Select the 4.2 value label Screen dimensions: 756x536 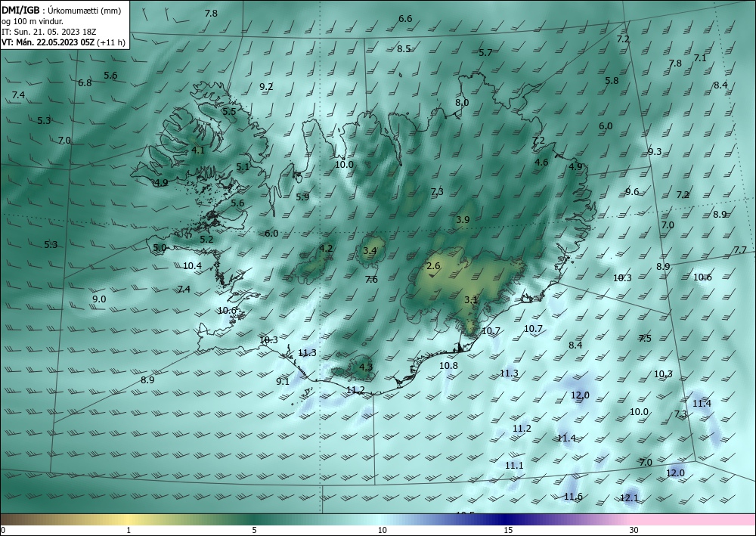click(326, 248)
